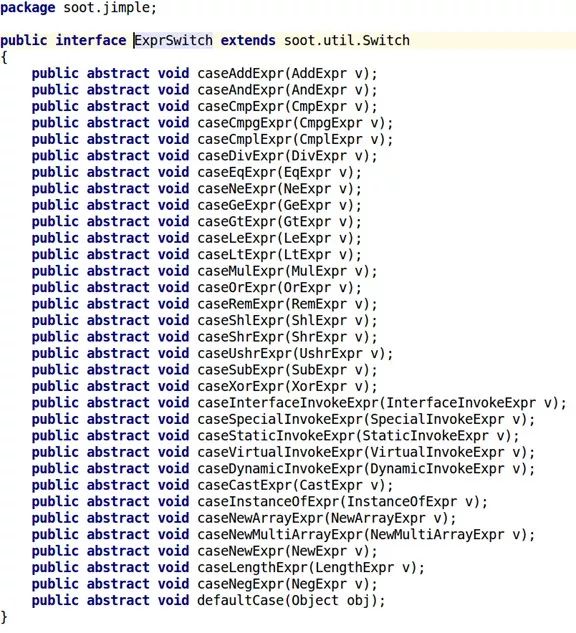Click the caseShrExpr method name
Screen dimensions: 576x633
[241, 337]
